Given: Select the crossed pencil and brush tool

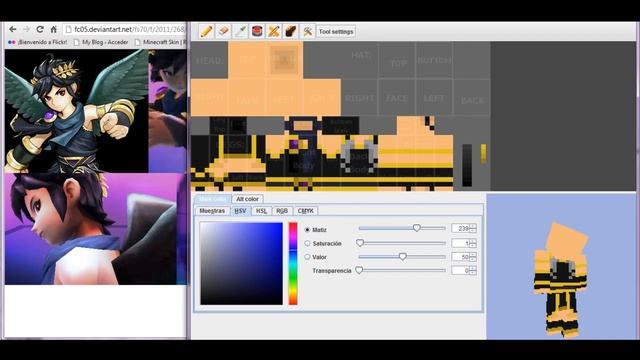Looking at the screenshot, I should 273,31.
